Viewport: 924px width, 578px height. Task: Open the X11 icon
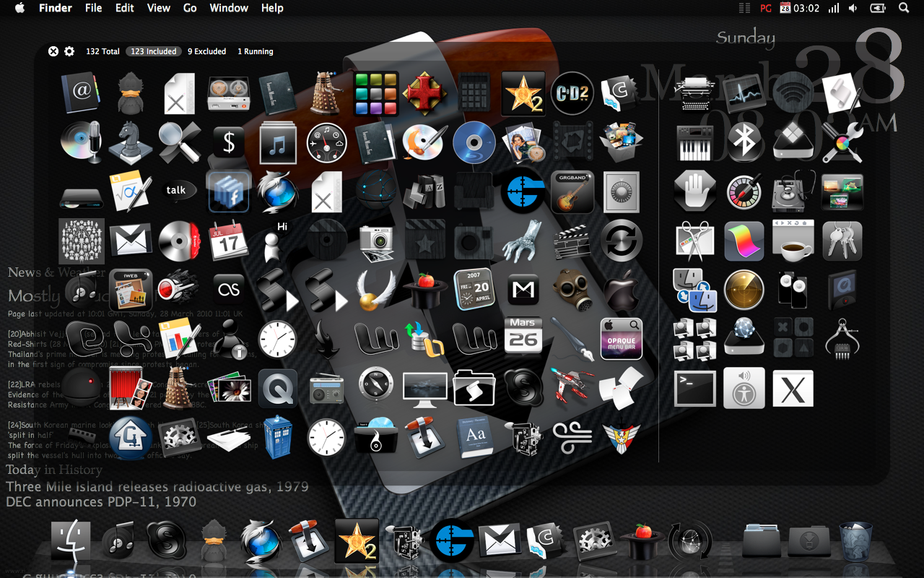click(x=793, y=389)
